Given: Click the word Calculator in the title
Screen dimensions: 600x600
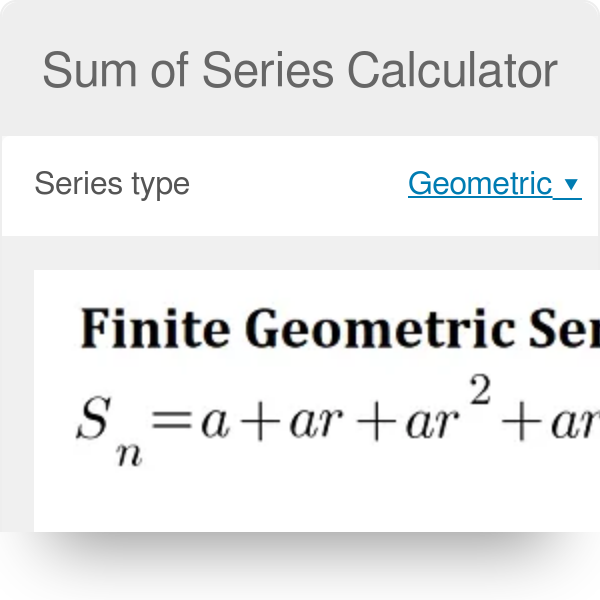Looking at the screenshot, I should point(453,70).
